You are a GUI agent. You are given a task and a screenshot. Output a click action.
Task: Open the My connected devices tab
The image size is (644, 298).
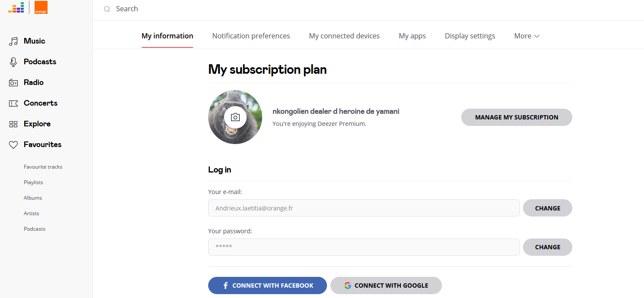pos(344,36)
